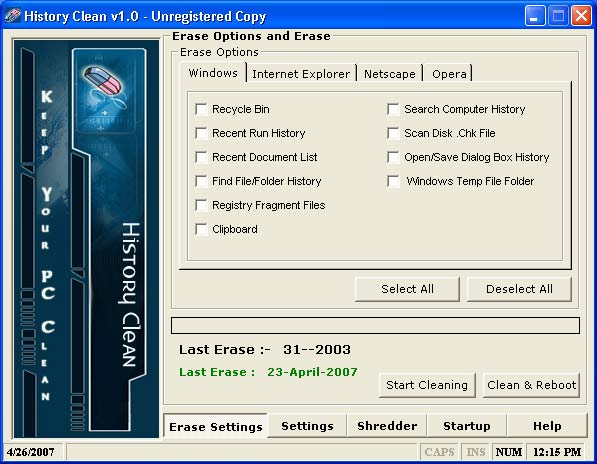Switch to the Internet Explorer tab

(x=301, y=74)
